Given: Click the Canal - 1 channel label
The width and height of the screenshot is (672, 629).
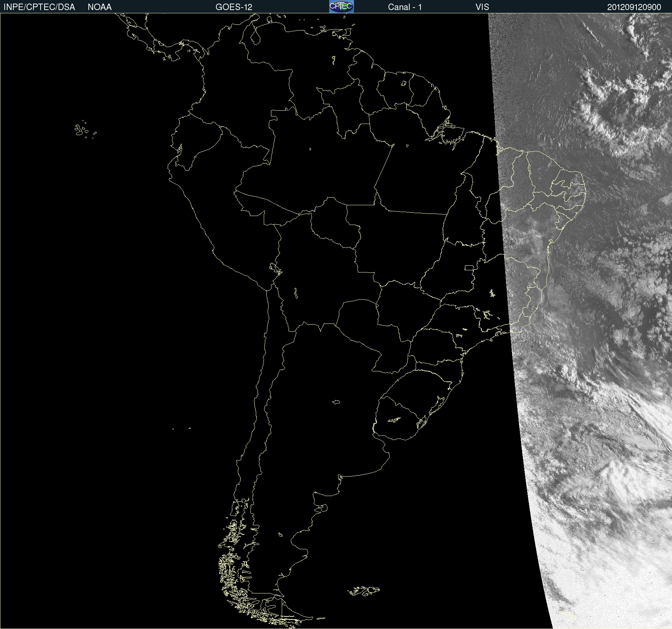Looking at the screenshot, I should 405,7.
